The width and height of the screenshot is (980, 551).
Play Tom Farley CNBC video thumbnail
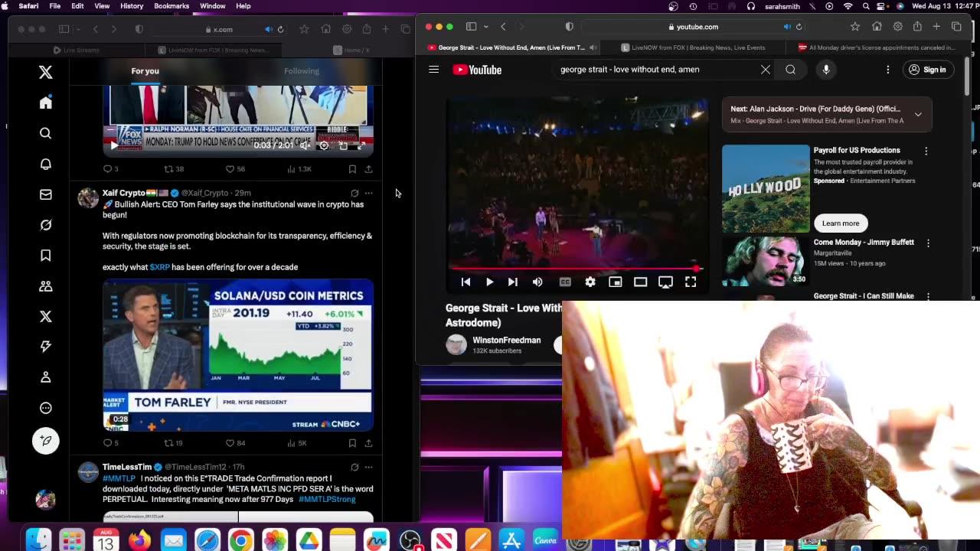[x=238, y=355]
